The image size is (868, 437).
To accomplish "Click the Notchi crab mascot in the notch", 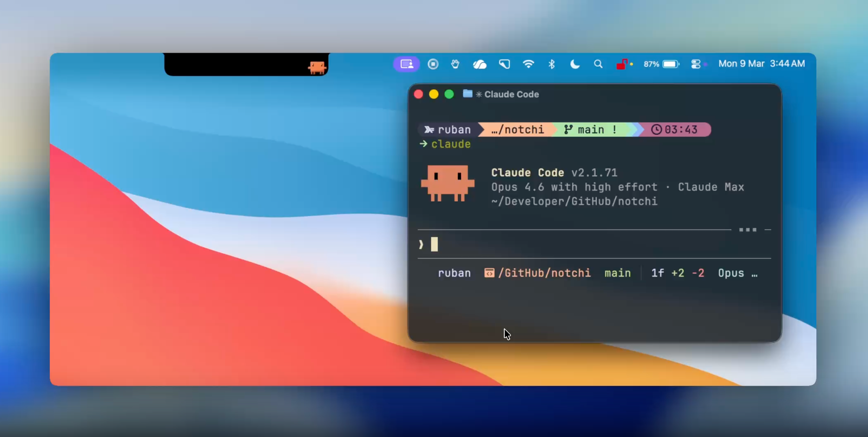I will point(317,67).
